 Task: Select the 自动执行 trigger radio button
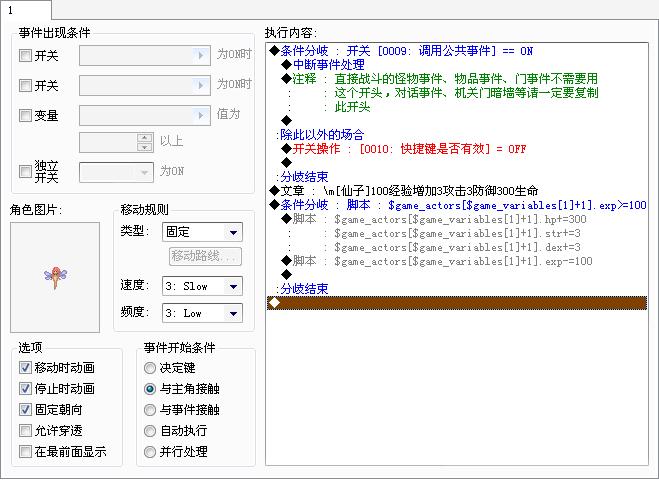tap(150, 431)
